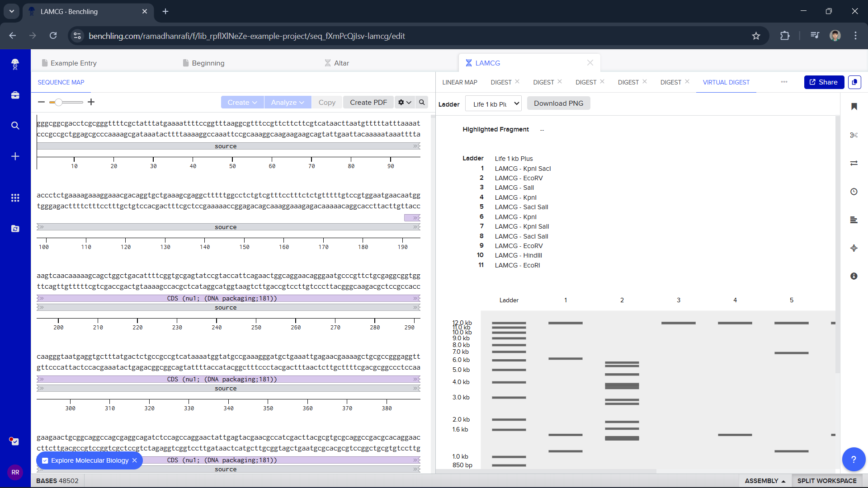Switch to the LINEAR MAP tab
The width and height of the screenshot is (868, 488).
(459, 82)
